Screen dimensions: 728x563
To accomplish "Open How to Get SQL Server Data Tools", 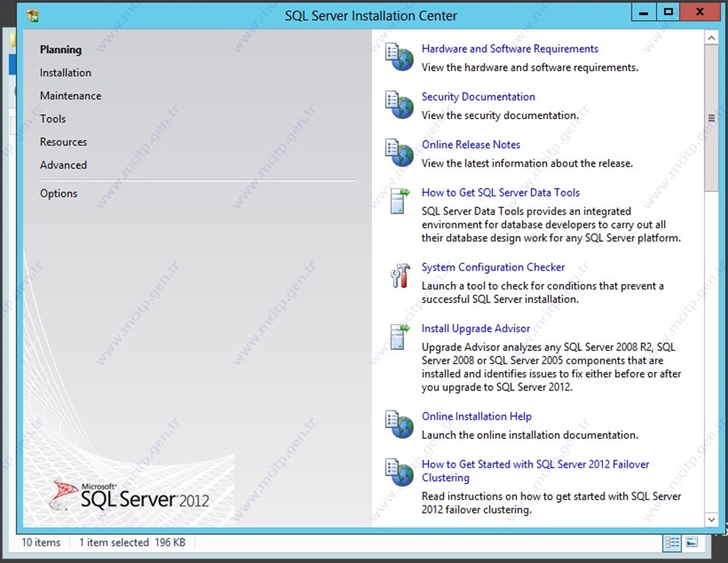I will (501, 192).
